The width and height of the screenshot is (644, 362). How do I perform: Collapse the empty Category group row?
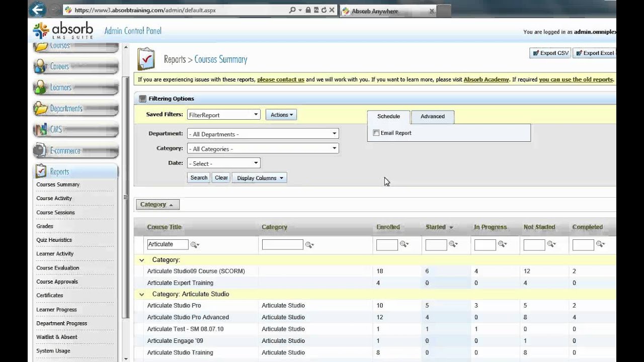pos(142,260)
